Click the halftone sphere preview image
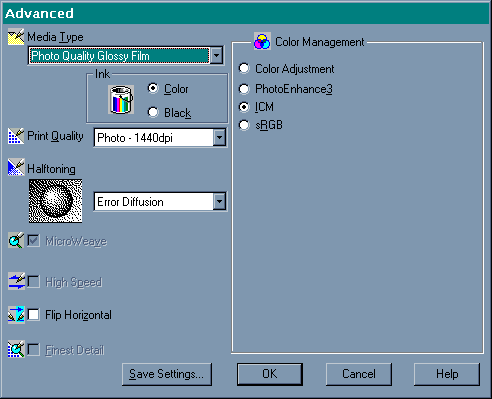 coord(55,201)
